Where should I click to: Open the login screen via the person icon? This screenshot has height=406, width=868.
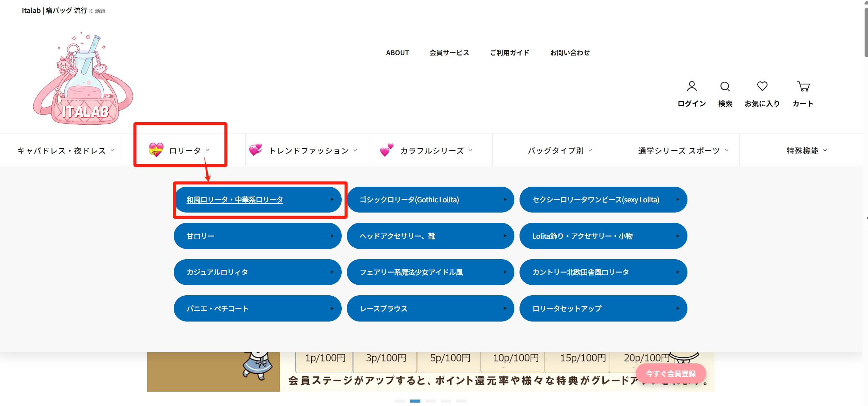691,87
